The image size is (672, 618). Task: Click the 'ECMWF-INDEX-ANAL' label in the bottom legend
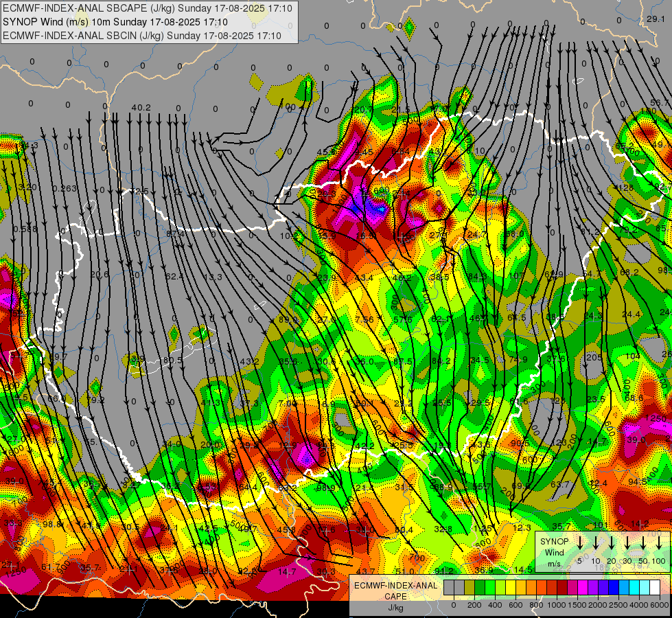tap(395, 586)
